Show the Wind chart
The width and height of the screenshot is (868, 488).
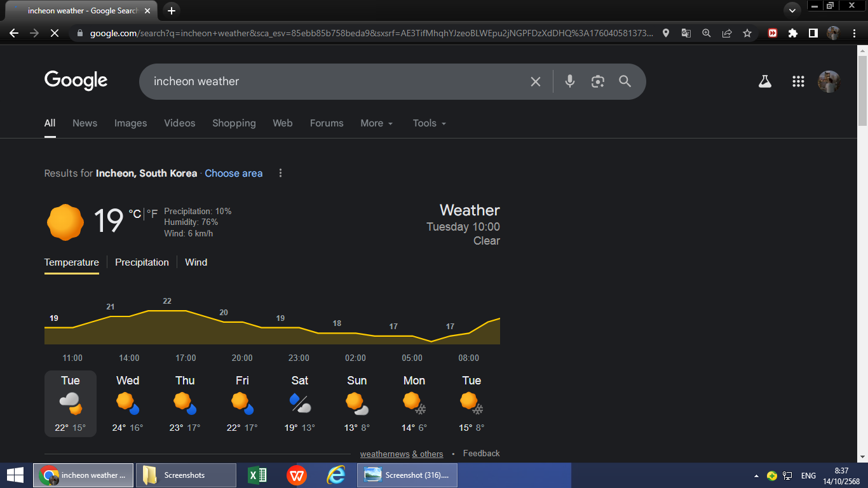pos(196,262)
